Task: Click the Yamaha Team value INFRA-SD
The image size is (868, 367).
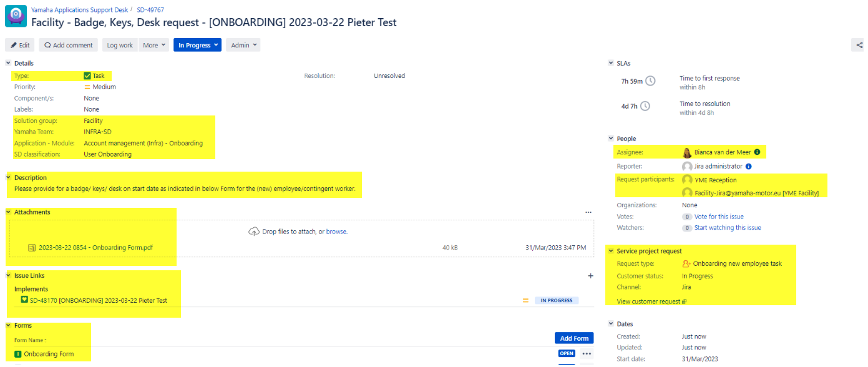Action: [x=99, y=132]
